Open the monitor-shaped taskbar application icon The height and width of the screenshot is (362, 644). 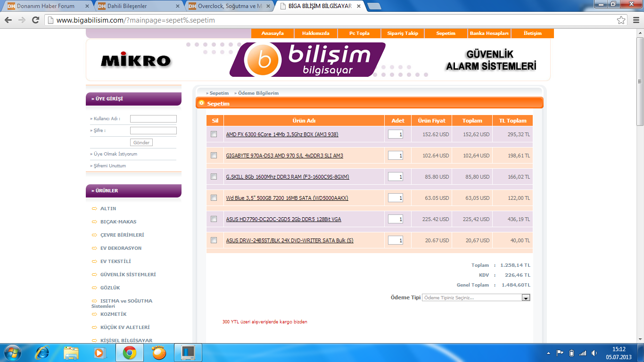[x=188, y=353]
